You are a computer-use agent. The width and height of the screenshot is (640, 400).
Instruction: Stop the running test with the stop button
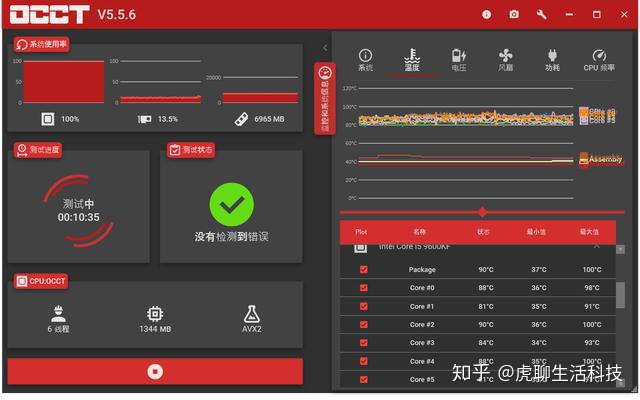click(155, 371)
